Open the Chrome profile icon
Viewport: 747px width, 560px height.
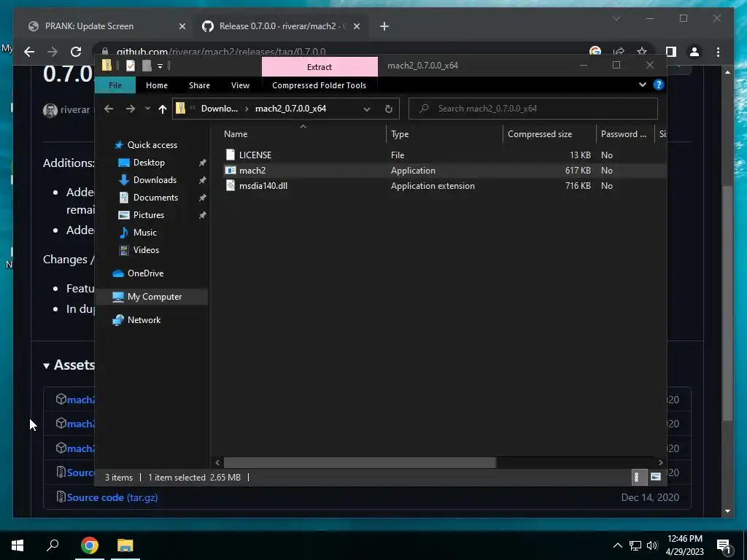click(x=694, y=52)
